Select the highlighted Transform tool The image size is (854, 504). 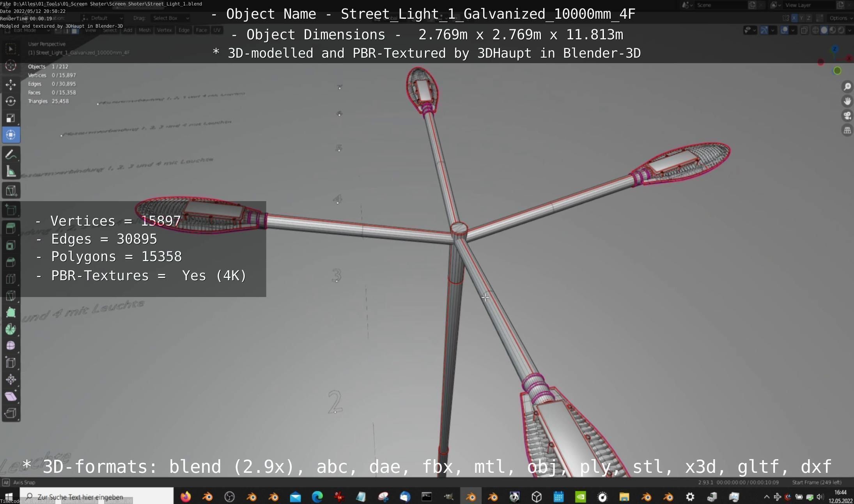pyautogui.click(x=11, y=135)
